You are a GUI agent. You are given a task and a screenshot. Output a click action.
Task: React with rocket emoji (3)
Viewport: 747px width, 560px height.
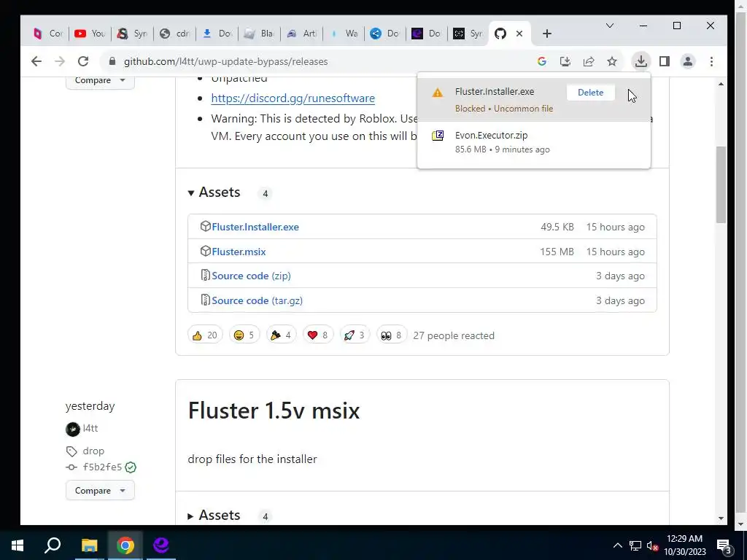[x=355, y=335]
